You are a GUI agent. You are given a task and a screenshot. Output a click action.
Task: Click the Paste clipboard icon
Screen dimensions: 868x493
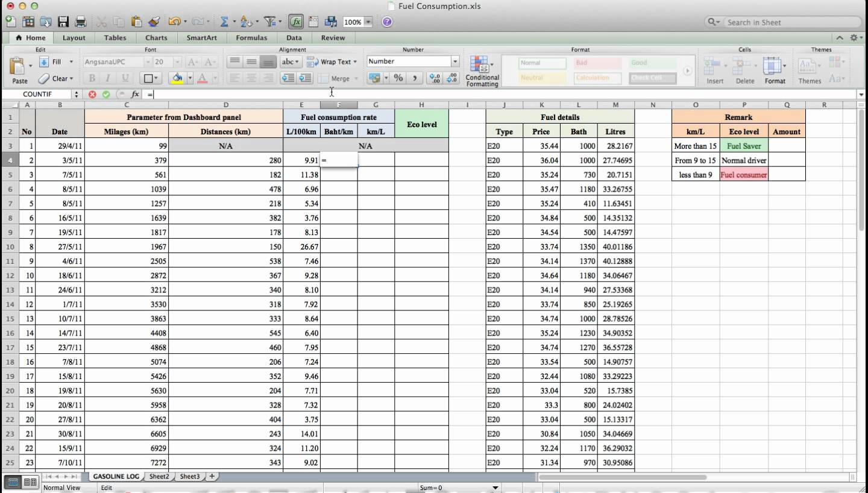pyautogui.click(x=19, y=66)
